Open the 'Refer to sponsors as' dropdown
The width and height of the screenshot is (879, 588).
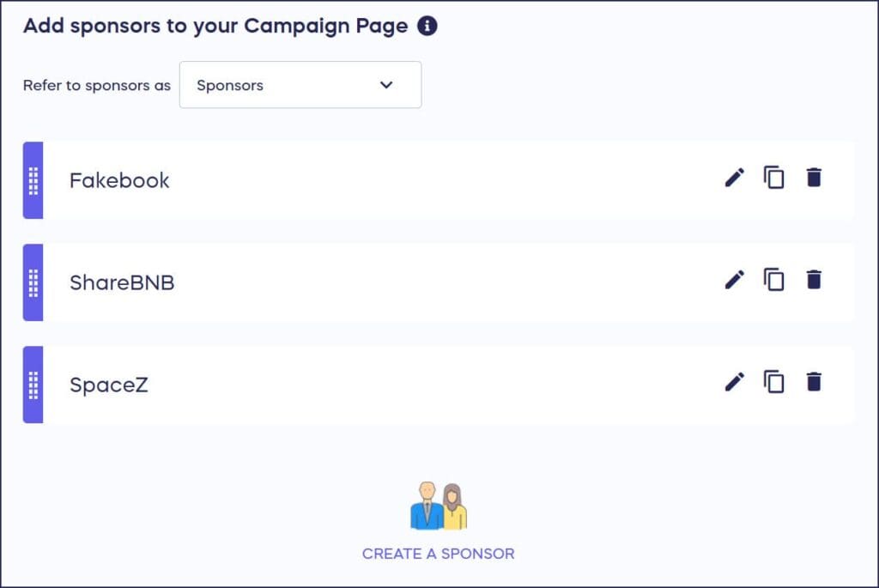(300, 85)
